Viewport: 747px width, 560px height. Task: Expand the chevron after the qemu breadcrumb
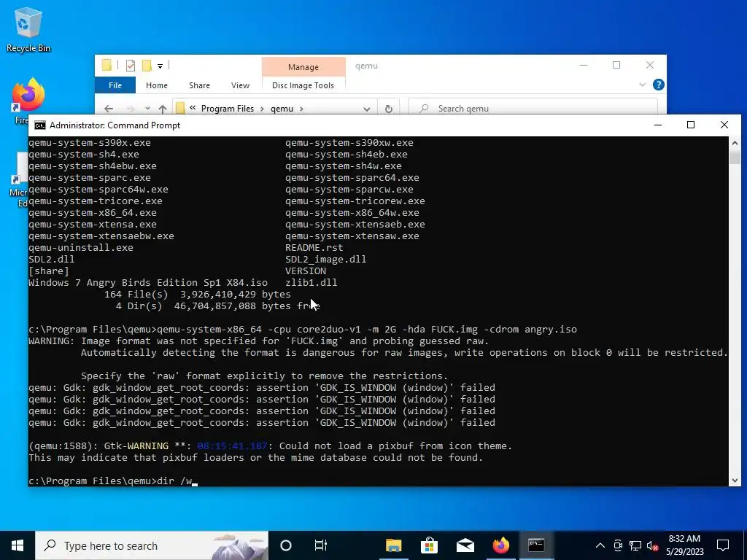click(x=301, y=109)
